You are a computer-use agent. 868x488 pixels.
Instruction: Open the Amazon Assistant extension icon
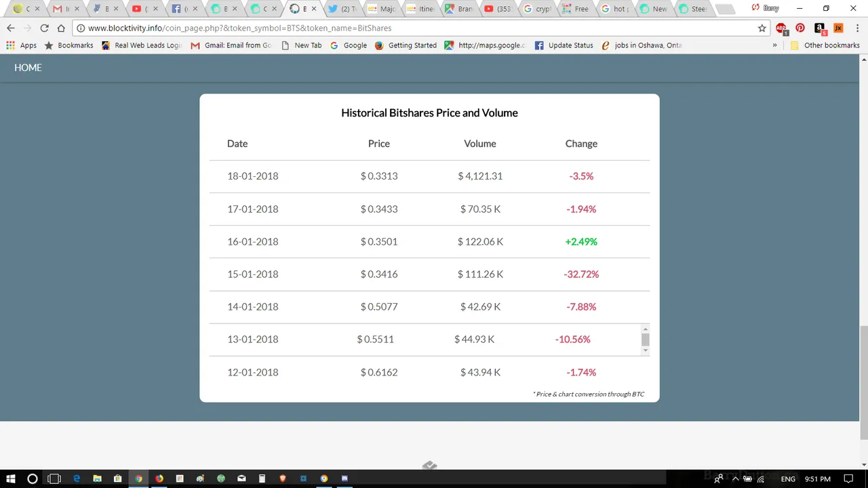[820, 28]
